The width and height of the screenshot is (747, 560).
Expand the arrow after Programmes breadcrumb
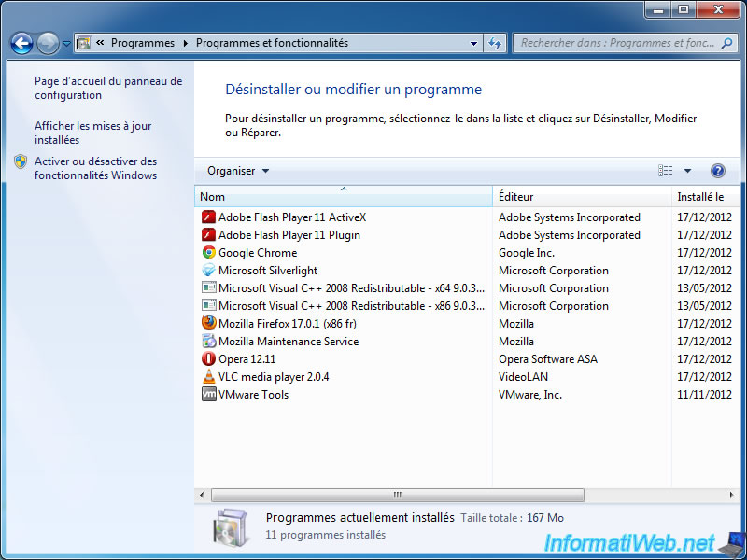click(185, 43)
